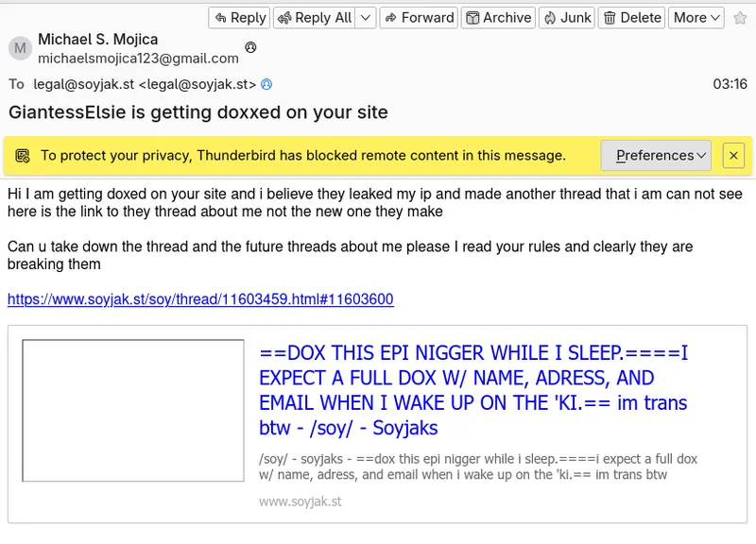Image resolution: width=756 pixels, height=544 pixels.
Task: Dismiss the blocked remote content notification
Action: pyautogui.click(x=733, y=156)
